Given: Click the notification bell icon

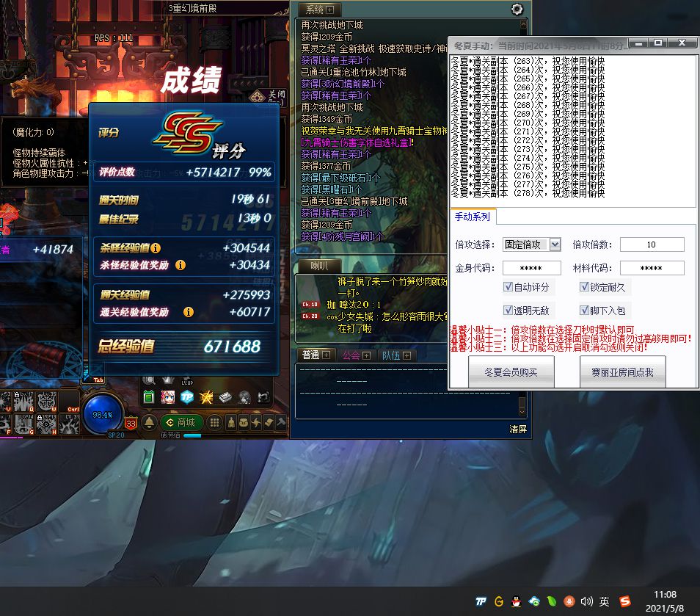Looking at the screenshot, I should (x=149, y=422).
